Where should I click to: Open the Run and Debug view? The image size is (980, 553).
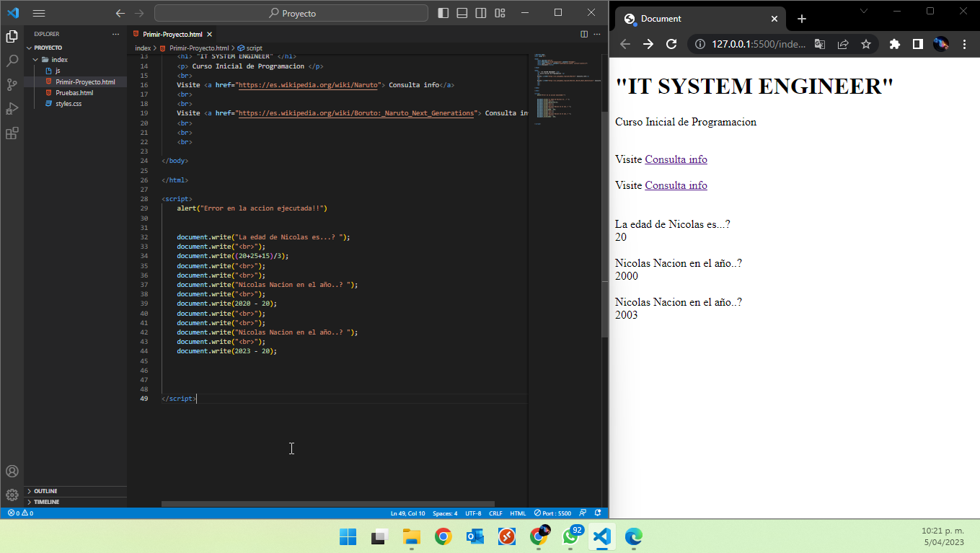pos(12,109)
